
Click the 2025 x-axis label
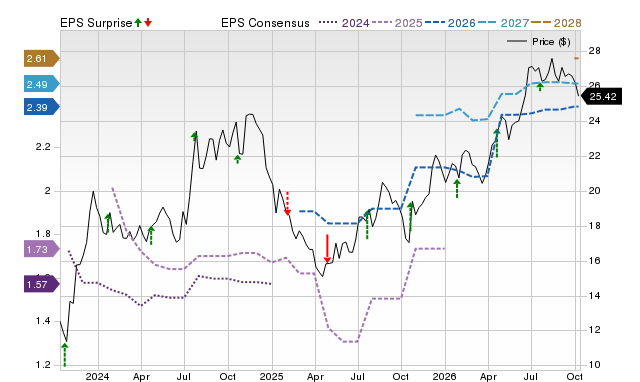(x=271, y=376)
